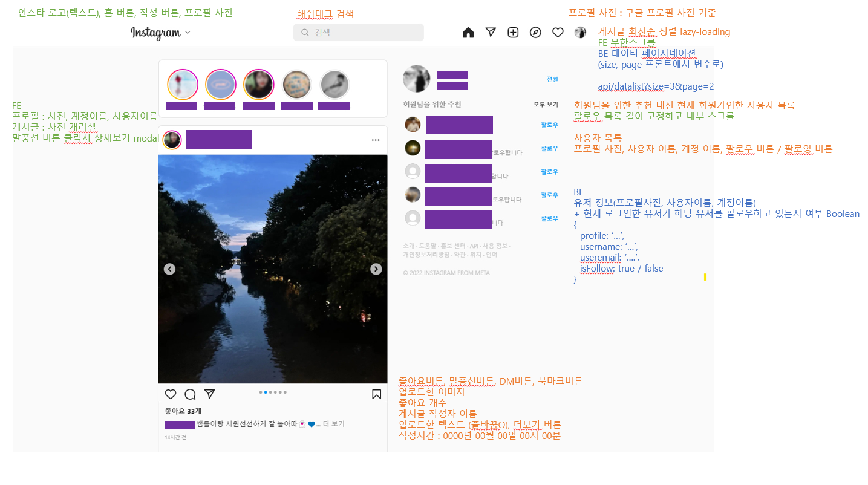Open comments with speech bubble icon
This screenshot has width=868, height=485.
tap(190, 394)
